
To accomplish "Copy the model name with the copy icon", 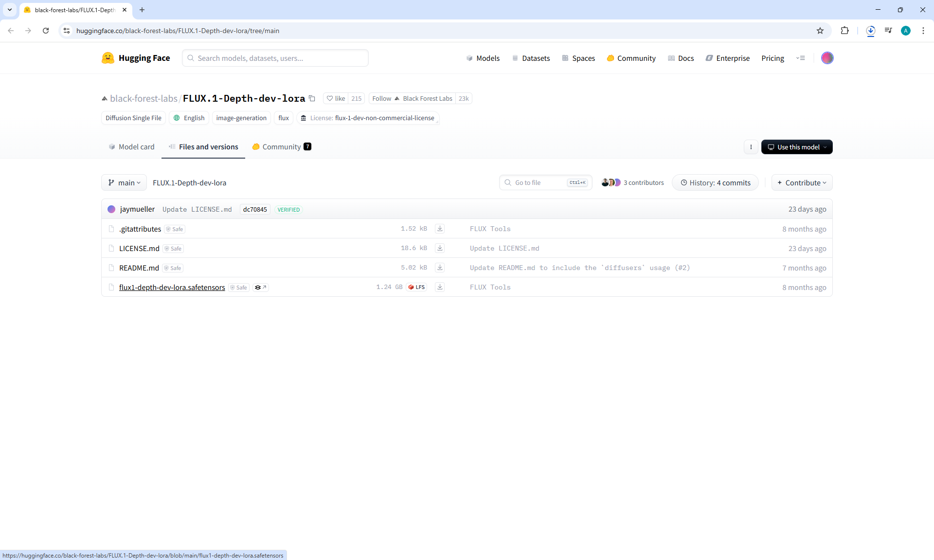I will click(x=312, y=98).
